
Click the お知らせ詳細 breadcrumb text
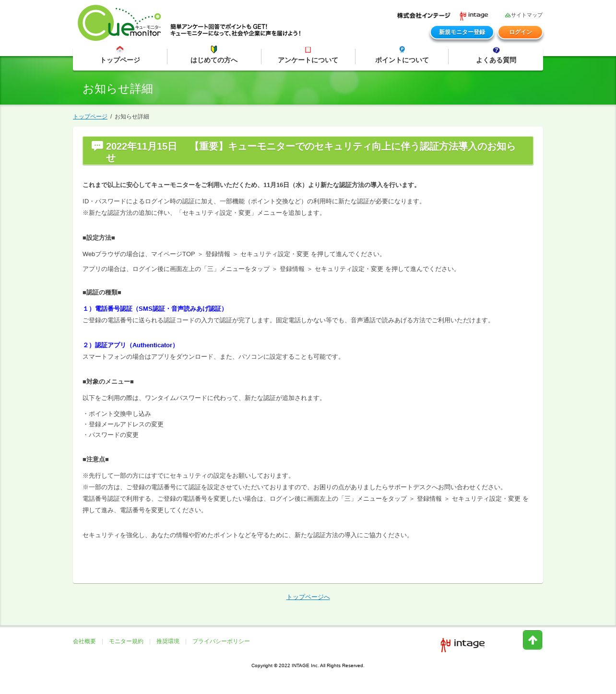(132, 117)
